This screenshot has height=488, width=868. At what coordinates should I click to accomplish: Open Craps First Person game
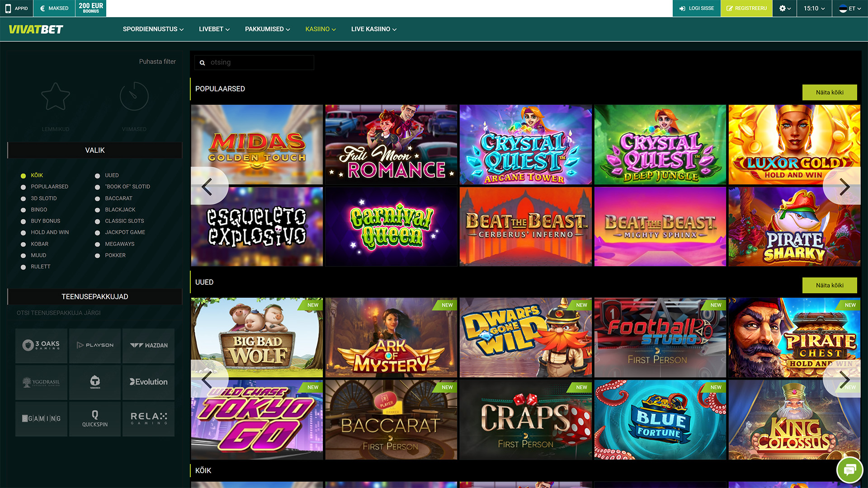coord(526,420)
